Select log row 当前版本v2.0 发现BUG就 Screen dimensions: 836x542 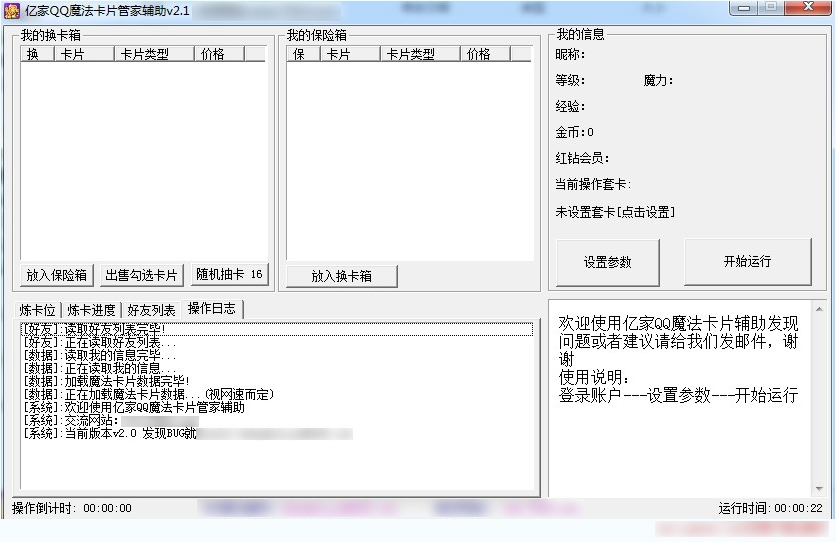pos(277,433)
